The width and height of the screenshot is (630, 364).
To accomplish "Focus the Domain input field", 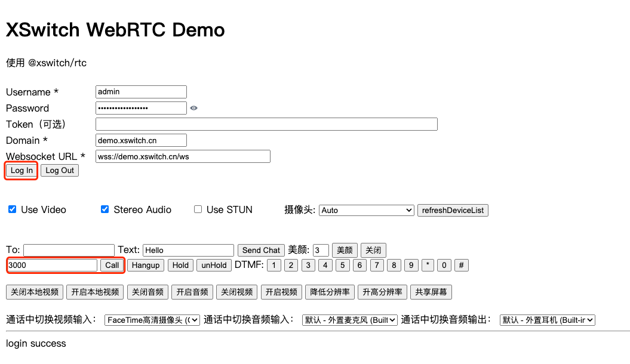I will point(141,140).
